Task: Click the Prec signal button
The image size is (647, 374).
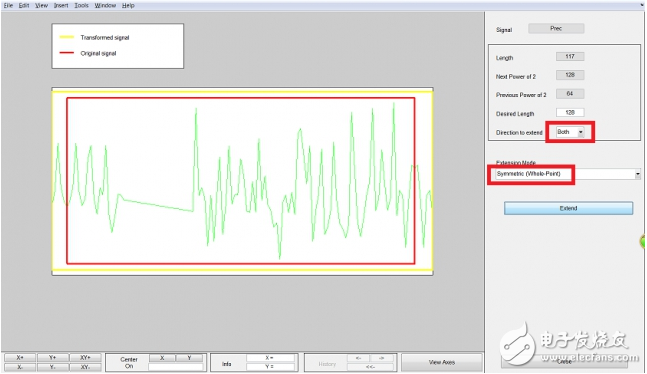Action: pos(556,28)
